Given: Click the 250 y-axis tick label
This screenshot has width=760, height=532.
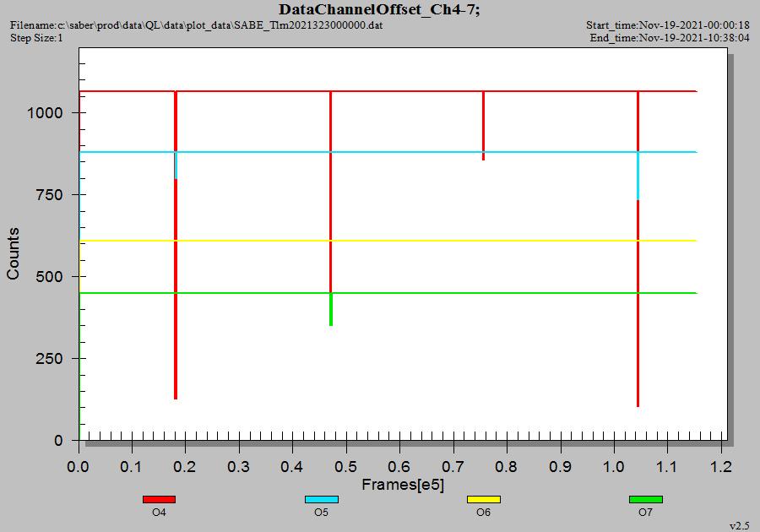Looking at the screenshot, I should pyautogui.click(x=50, y=359).
